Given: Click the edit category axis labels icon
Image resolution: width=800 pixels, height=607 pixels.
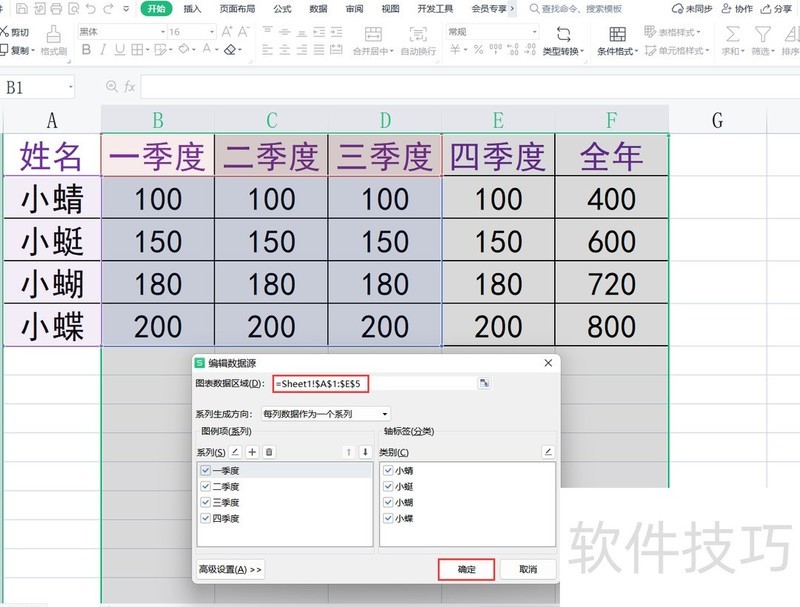Looking at the screenshot, I should (x=547, y=452).
